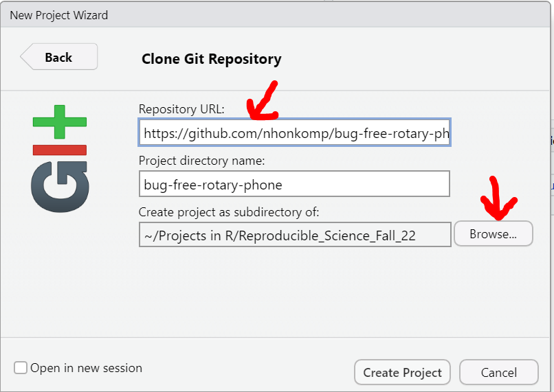Click the New Project Wizard title bar
This screenshot has height=392, width=554.
tap(276, 15)
